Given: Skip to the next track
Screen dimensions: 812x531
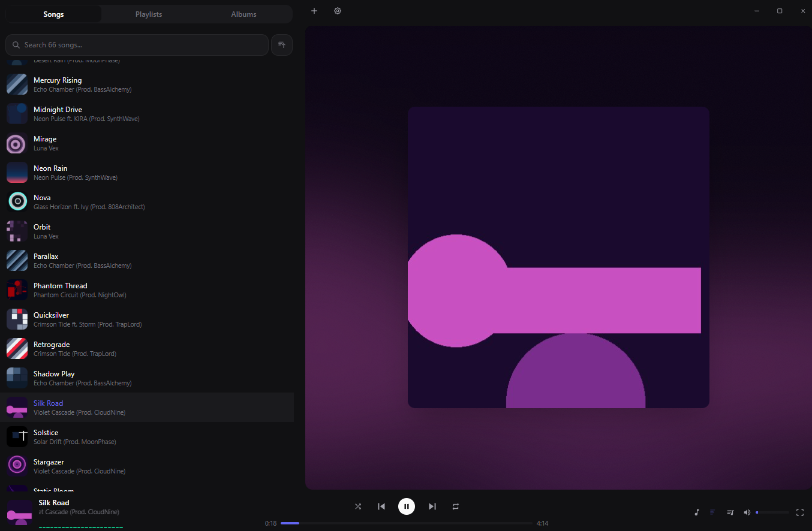Looking at the screenshot, I should (x=432, y=506).
